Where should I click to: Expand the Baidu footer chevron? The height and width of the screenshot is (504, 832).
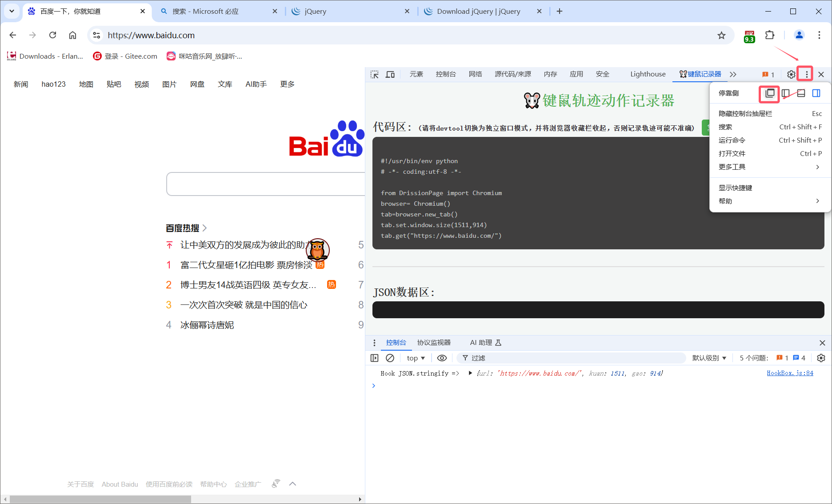pyautogui.click(x=292, y=484)
